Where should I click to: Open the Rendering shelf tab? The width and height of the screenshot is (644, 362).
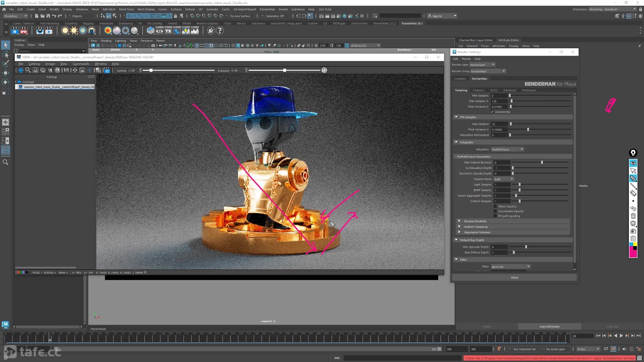click(126, 23)
